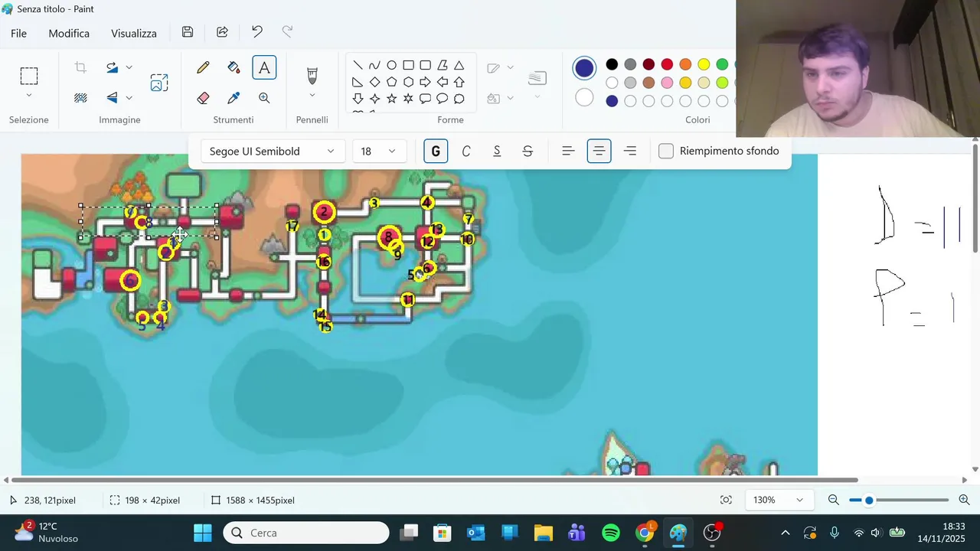
Task: Select the Pentagon shape
Action: [x=391, y=82]
